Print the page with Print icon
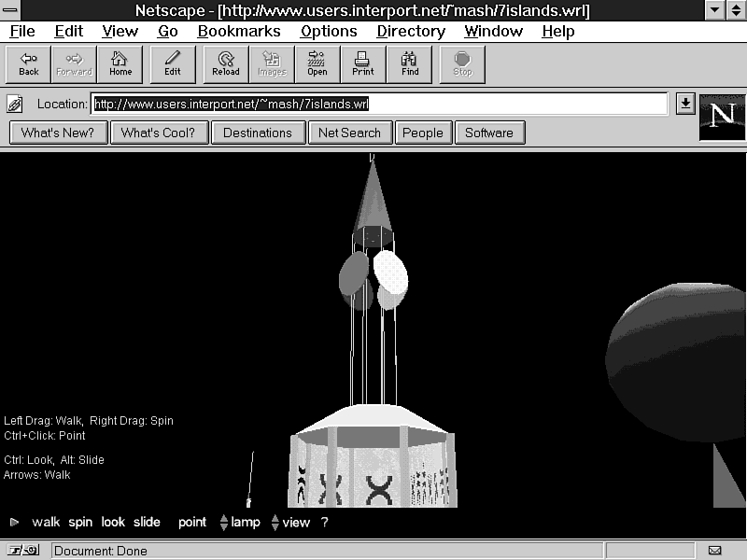Screen dimensions: 747x560 click(x=363, y=63)
